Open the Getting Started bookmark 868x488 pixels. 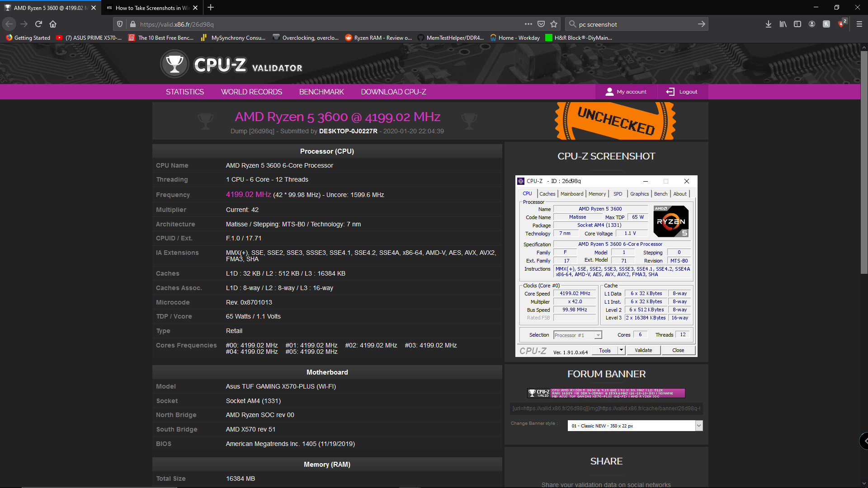point(28,38)
